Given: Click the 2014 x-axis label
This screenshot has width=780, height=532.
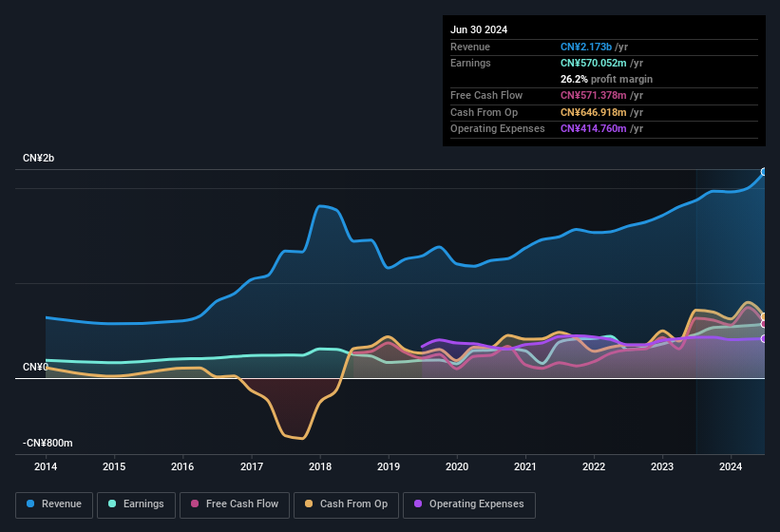Looking at the screenshot, I should (46, 466).
